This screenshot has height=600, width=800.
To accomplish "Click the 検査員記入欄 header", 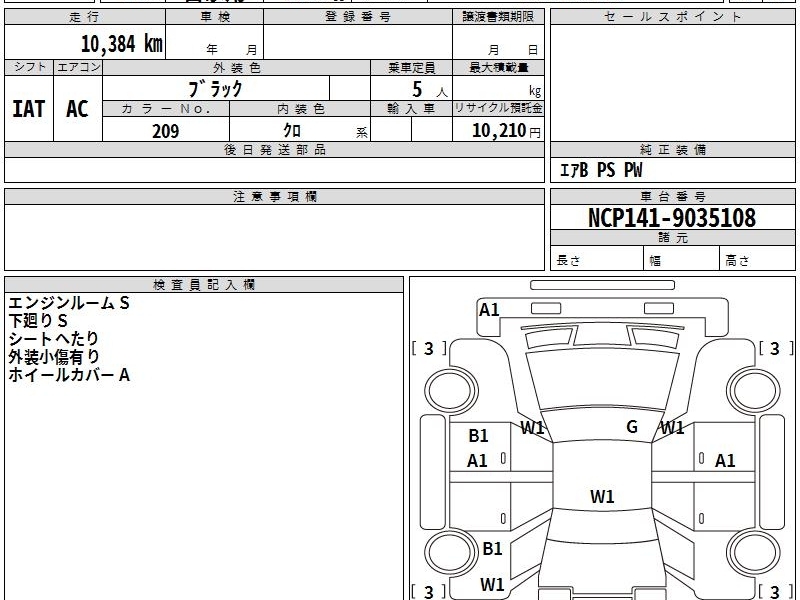I will (204, 285).
